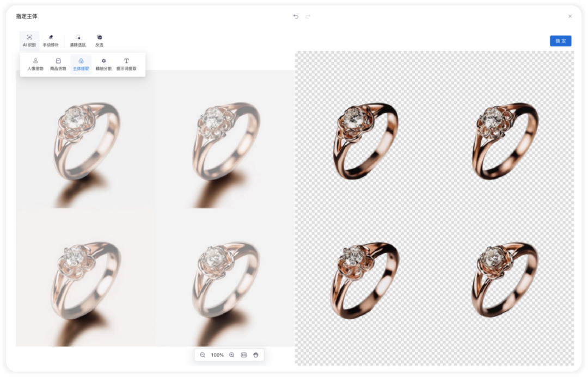Choose 提示词提取 text prompt extraction
The width and height of the screenshot is (588, 377).
point(126,64)
